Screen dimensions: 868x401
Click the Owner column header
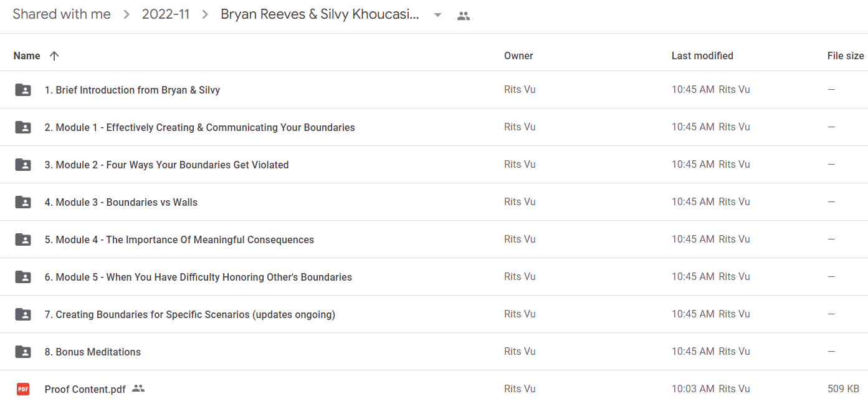(x=518, y=56)
